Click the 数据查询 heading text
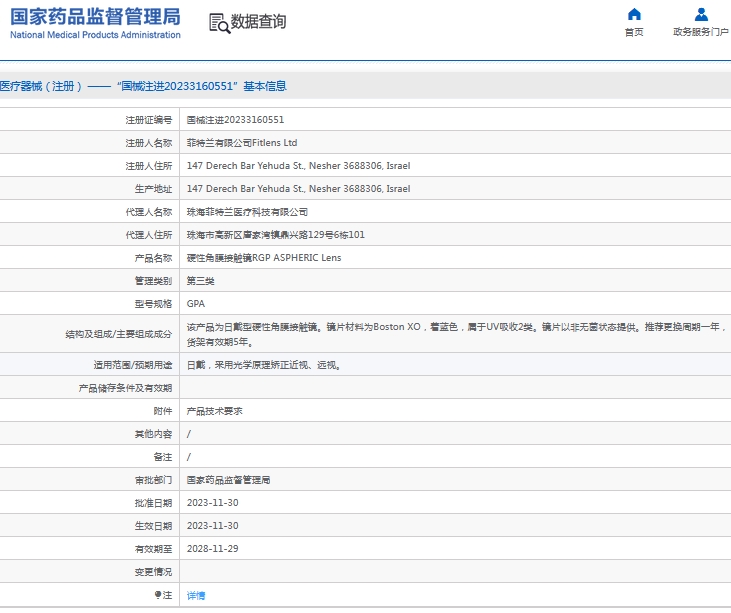This screenshot has height=613, width=731. pyautogui.click(x=259, y=21)
